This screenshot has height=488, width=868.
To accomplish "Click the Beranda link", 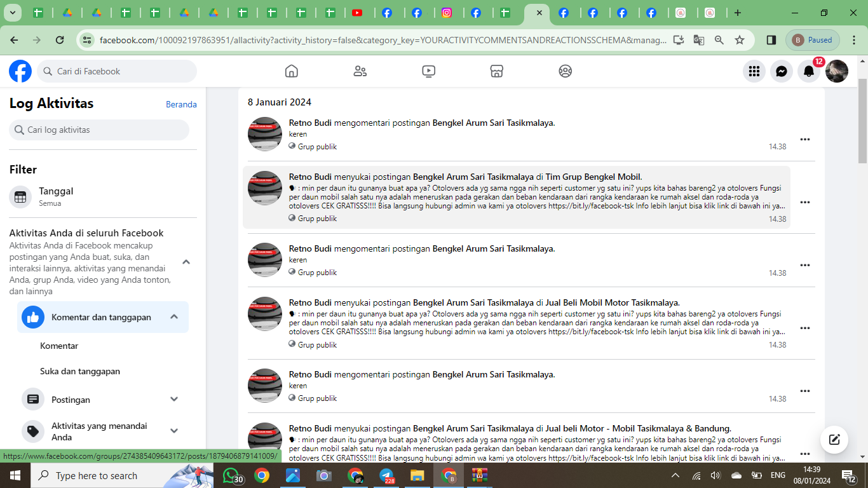I will [181, 104].
